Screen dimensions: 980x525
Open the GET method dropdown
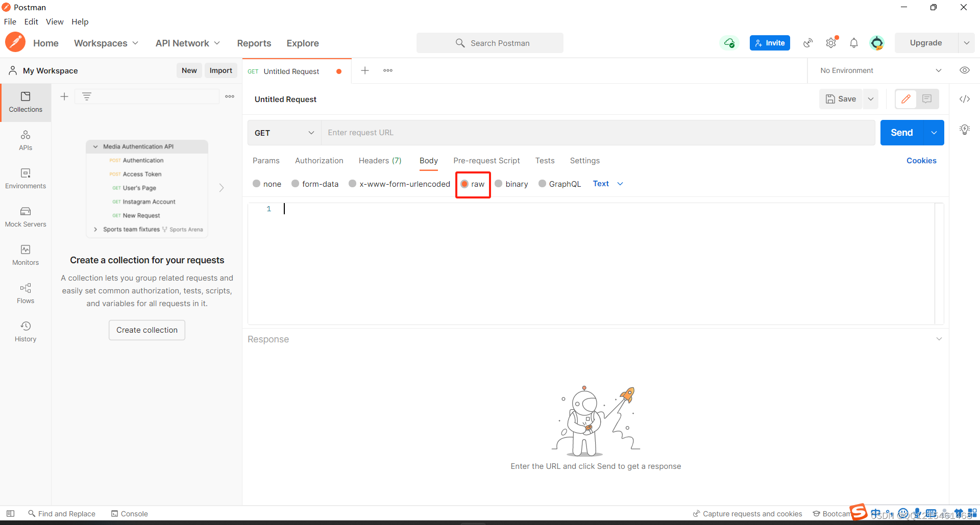(284, 133)
